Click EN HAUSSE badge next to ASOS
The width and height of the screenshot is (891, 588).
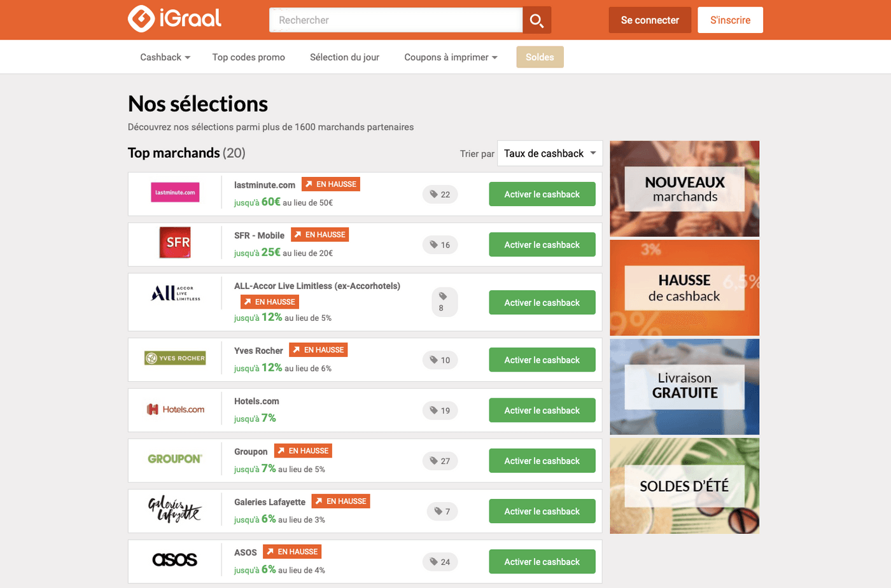point(292,551)
